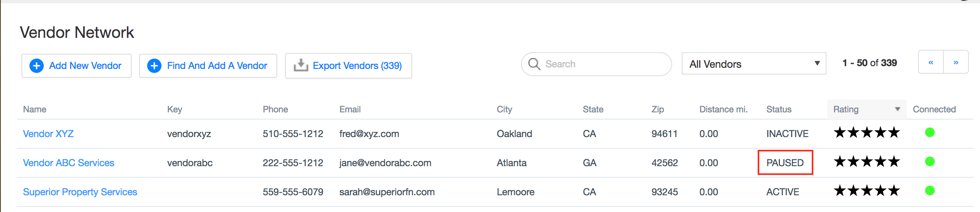980x212 pixels.
Task: Click the five-star rating for Vendor XYZ
Action: [x=867, y=133]
